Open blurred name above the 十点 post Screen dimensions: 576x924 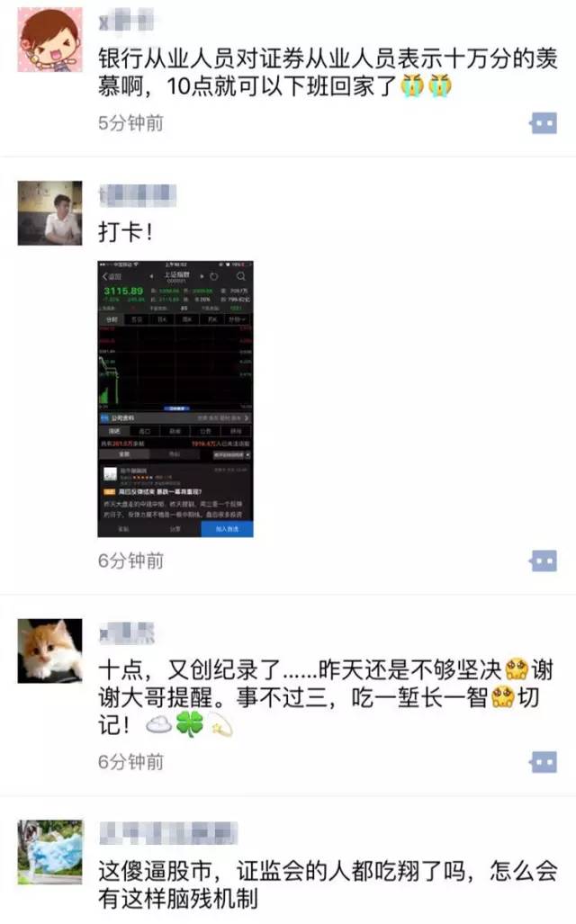click(x=127, y=632)
